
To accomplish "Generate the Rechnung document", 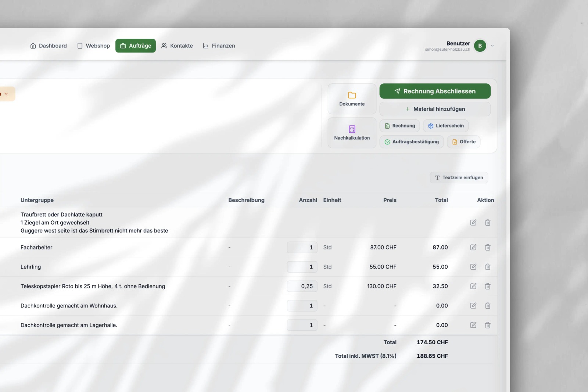I will point(400,126).
